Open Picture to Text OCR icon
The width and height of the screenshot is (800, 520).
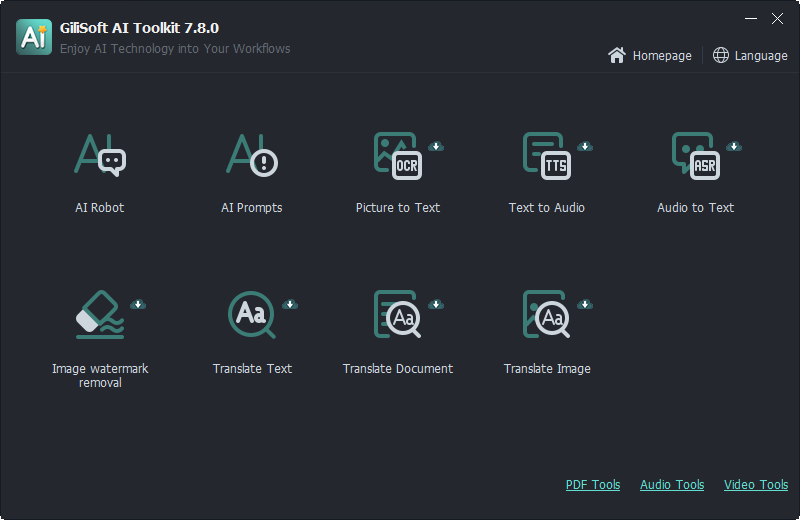(398, 156)
